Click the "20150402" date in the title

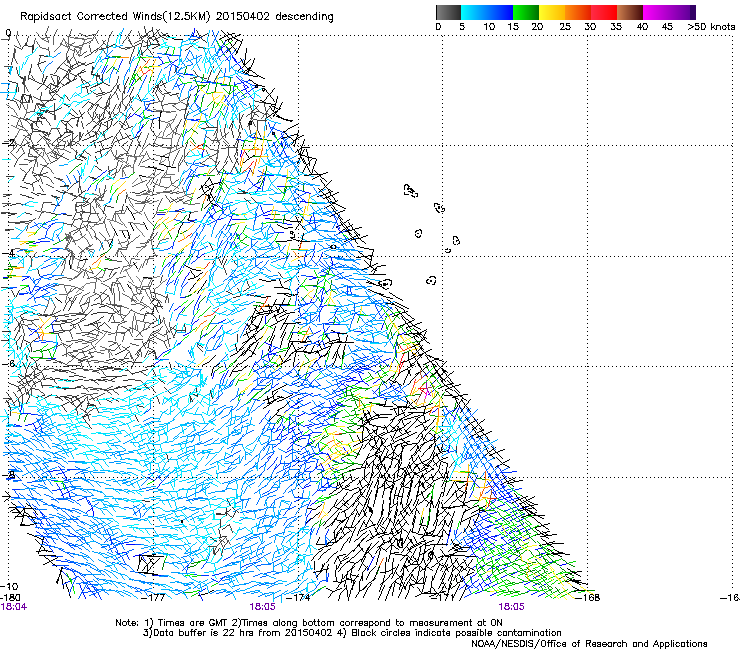point(243,17)
